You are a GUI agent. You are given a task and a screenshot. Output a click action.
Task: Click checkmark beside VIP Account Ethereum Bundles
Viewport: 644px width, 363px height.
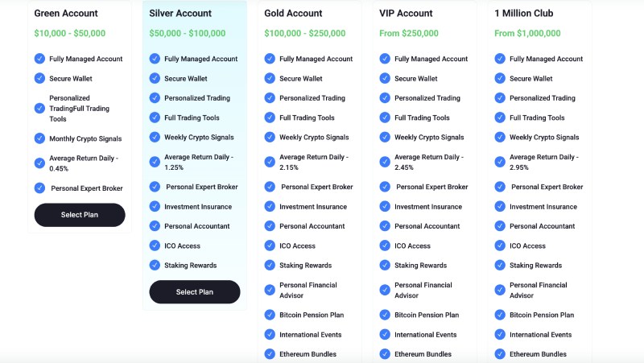click(x=385, y=353)
